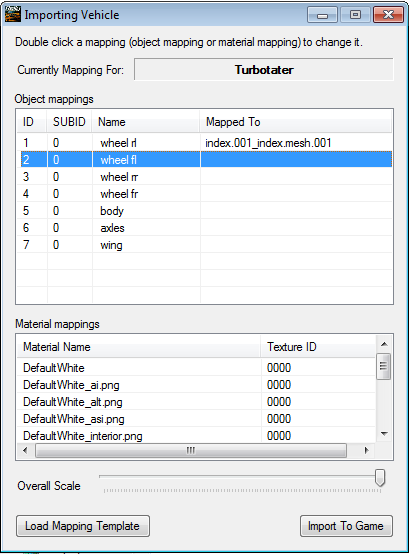409x554 pixels.
Task: Click the Texture ID column header
Action: click(x=318, y=347)
